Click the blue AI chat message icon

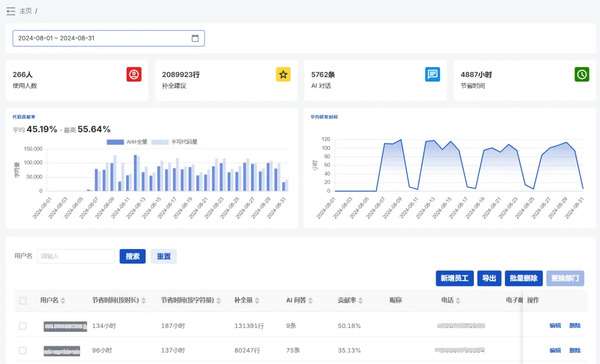point(432,74)
